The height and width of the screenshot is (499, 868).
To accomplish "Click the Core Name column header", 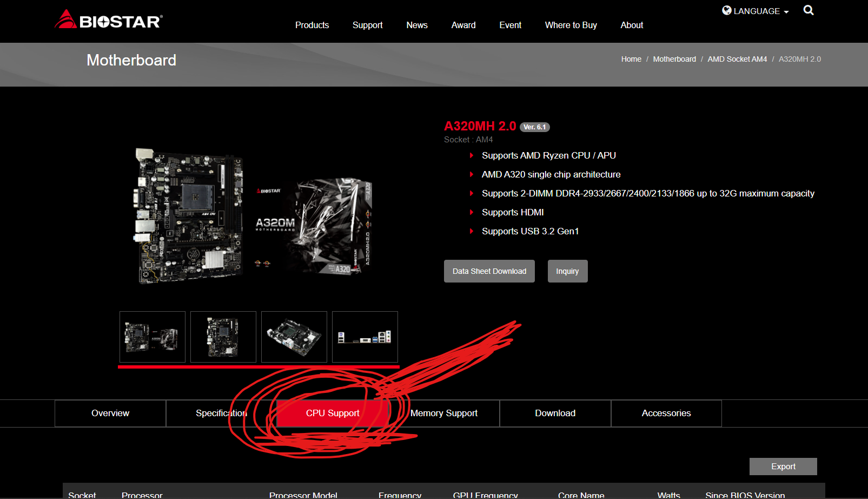I will click(581, 495).
